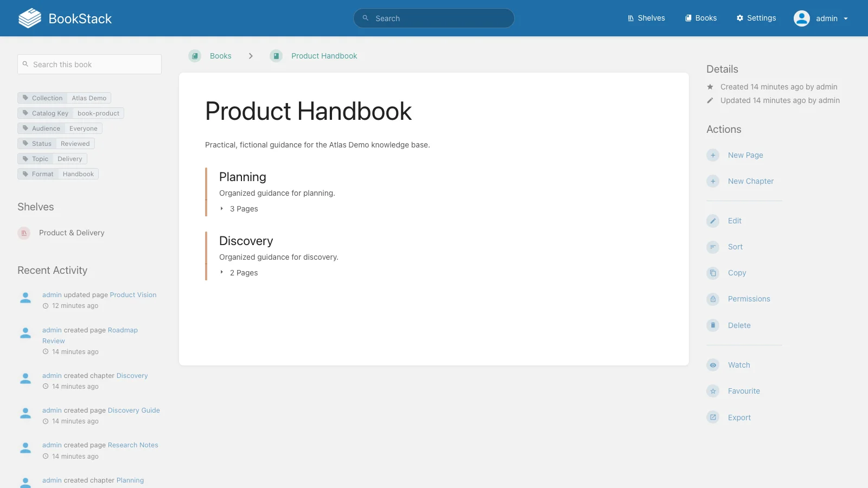
Task: Click user avatar beside Product Vision activity
Action: tap(25, 298)
